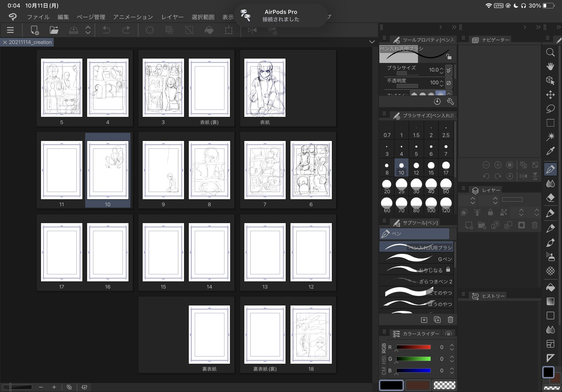Toggle brush size dynamics button

point(448,70)
